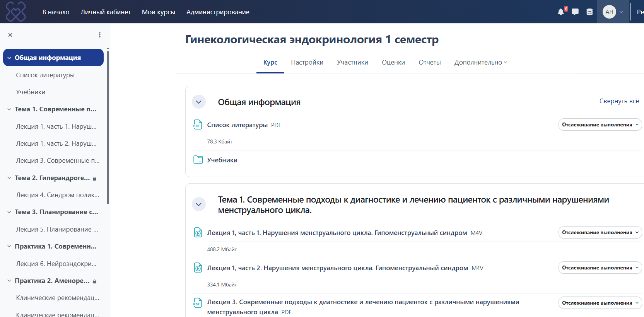Select Лекция 4. Синдром полик... in sidebar
The image size is (644, 317).
tap(58, 195)
